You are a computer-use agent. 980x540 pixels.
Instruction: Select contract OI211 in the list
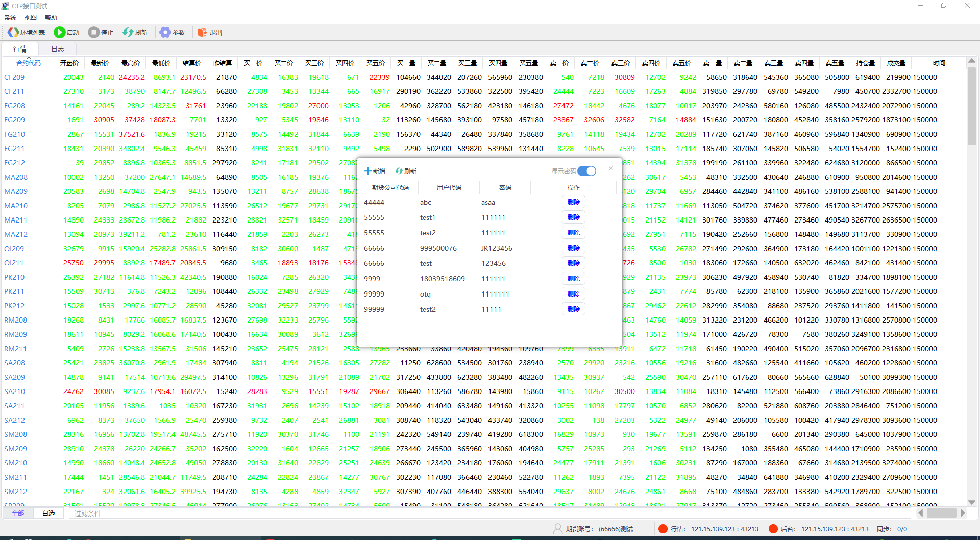(x=14, y=263)
